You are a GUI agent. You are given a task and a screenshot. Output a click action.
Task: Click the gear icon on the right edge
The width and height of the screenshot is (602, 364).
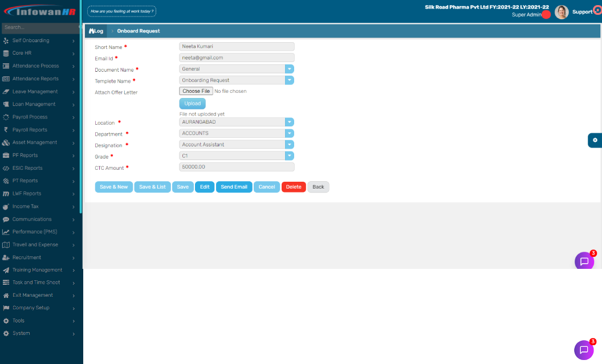(595, 140)
